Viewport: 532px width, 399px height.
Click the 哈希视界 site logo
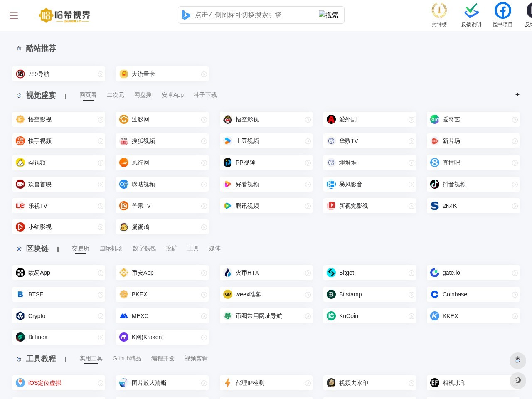coord(64,15)
